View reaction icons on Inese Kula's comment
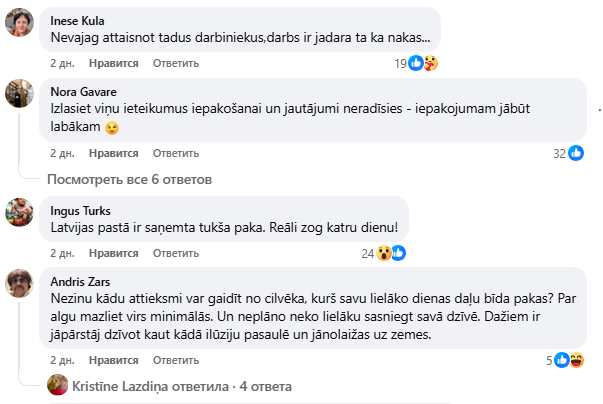Viewport: 603px width, 404px height. [424, 63]
